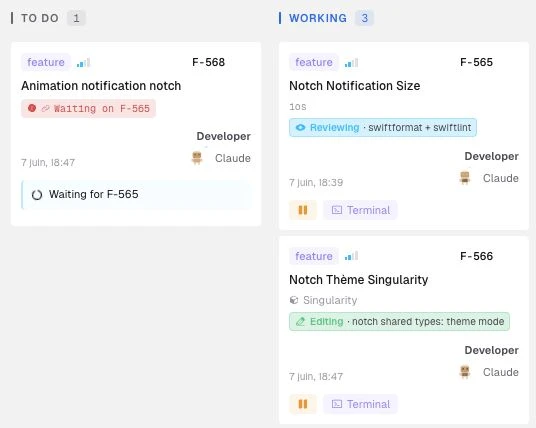Click the Editing pencil icon on F-566

300,321
